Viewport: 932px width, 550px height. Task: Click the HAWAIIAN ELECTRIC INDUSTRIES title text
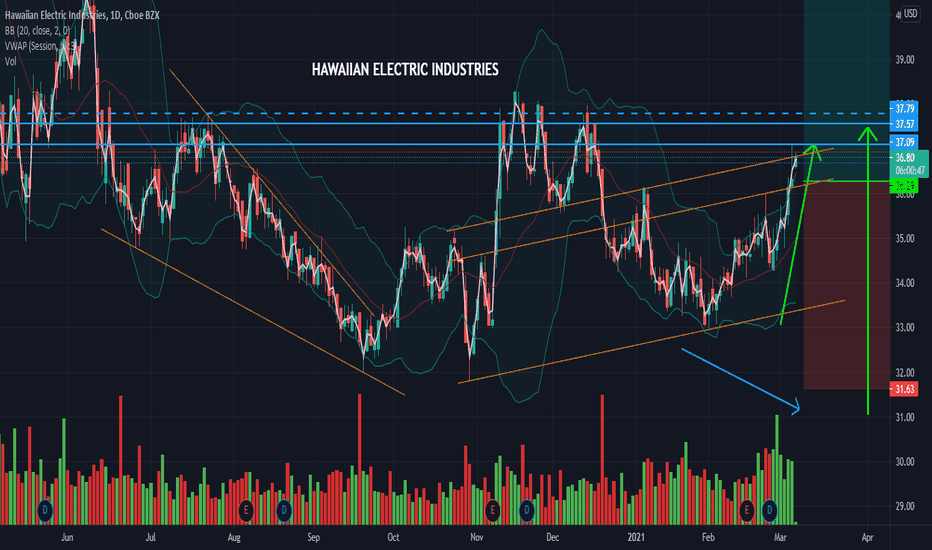tap(405, 70)
